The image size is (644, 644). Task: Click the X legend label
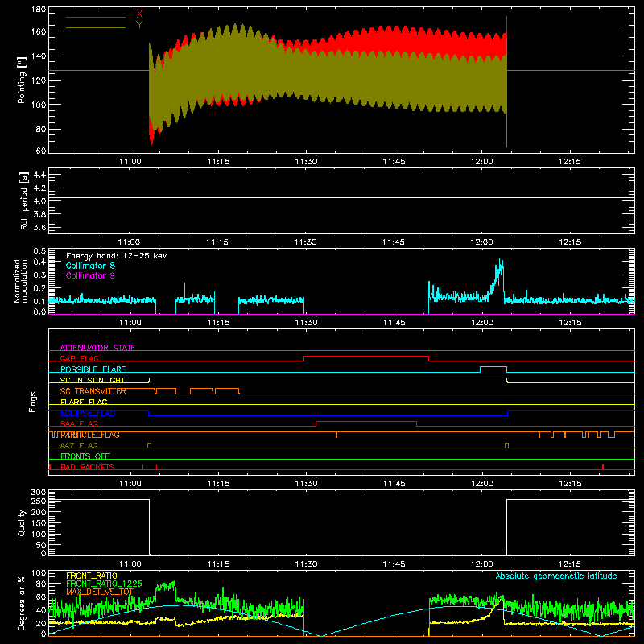pos(139,14)
